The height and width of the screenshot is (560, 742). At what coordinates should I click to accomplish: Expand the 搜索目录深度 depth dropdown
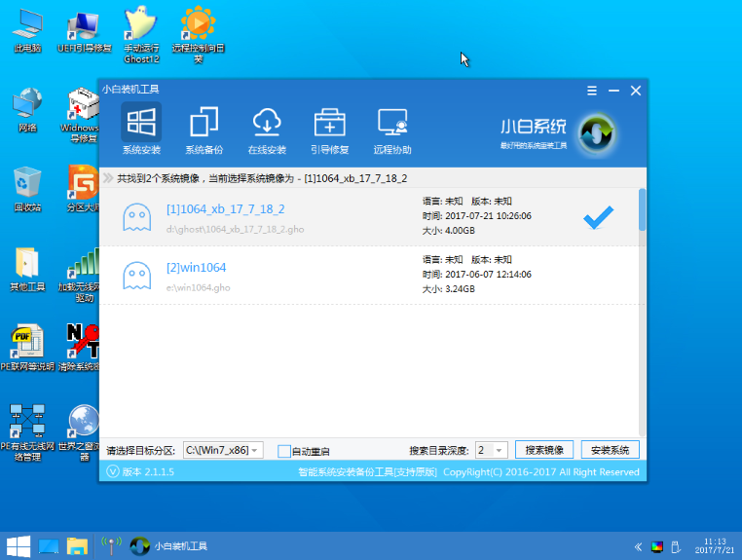[492, 450]
